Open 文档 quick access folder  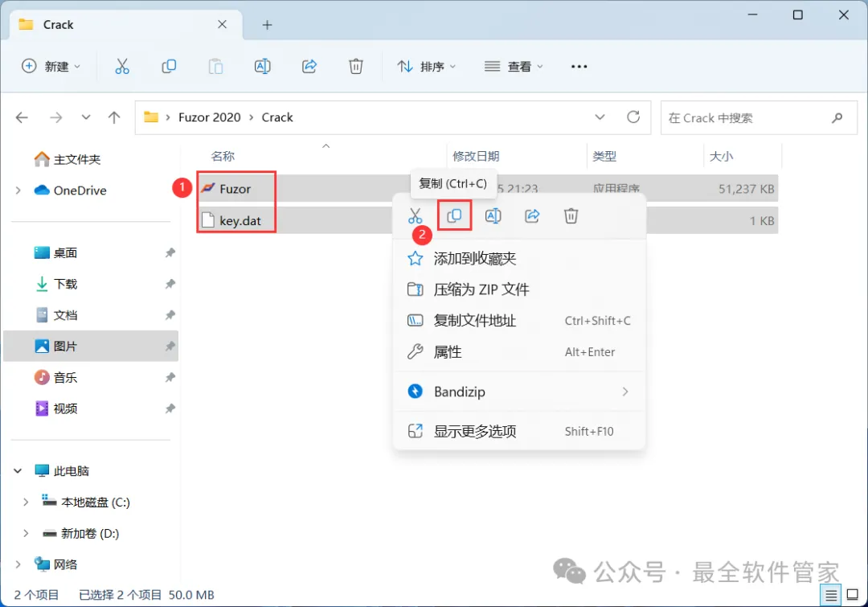click(65, 315)
